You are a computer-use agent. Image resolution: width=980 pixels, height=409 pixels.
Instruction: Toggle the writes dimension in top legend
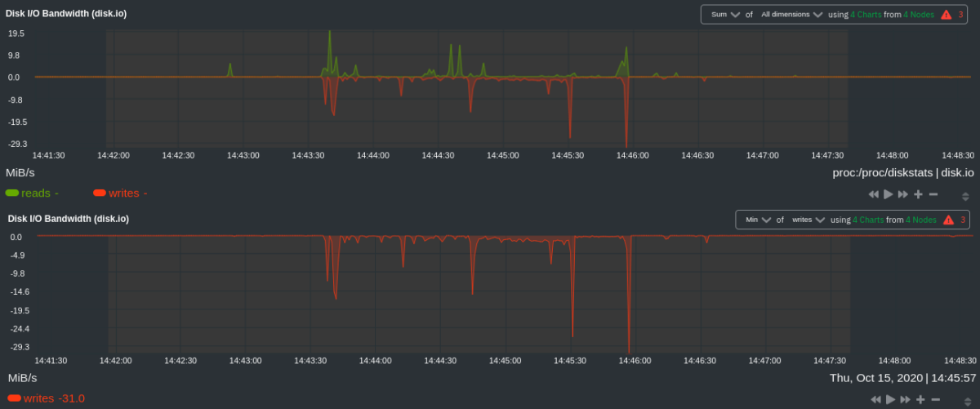pos(116,193)
